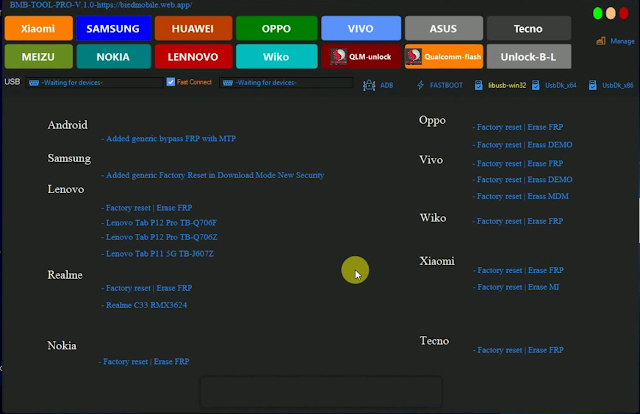Click the Realme heading
The height and width of the screenshot is (414, 640).
65,275
